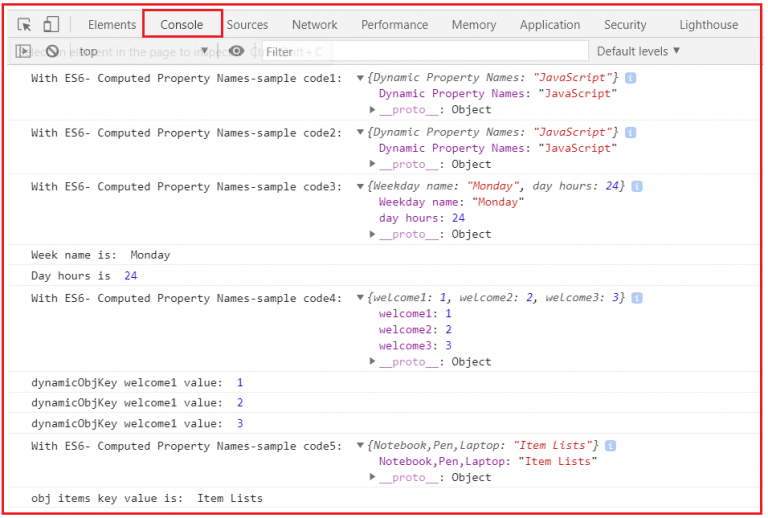Image resolution: width=768 pixels, height=518 pixels.
Task: Select the 'day hours: 24' property
Action: coord(422,218)
